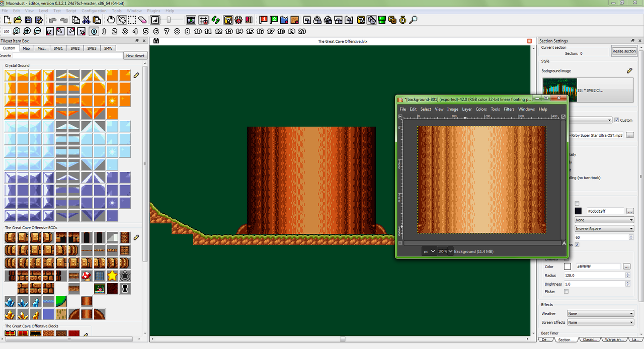
Task: Copy selected items in Moondust toolbar
Action: 75,20
